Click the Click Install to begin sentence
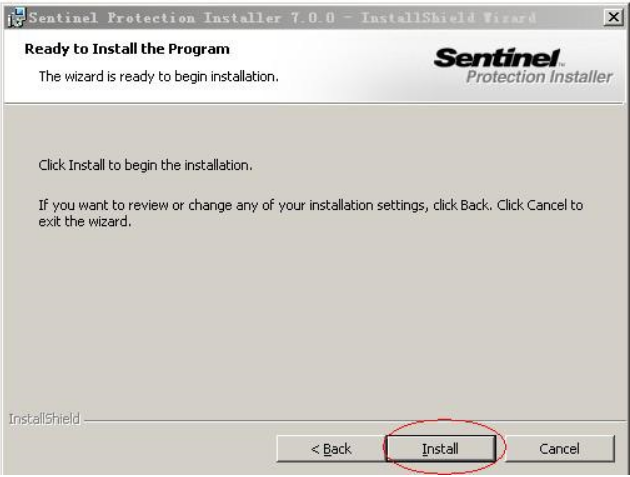The image size is (630, 477). 145,165
